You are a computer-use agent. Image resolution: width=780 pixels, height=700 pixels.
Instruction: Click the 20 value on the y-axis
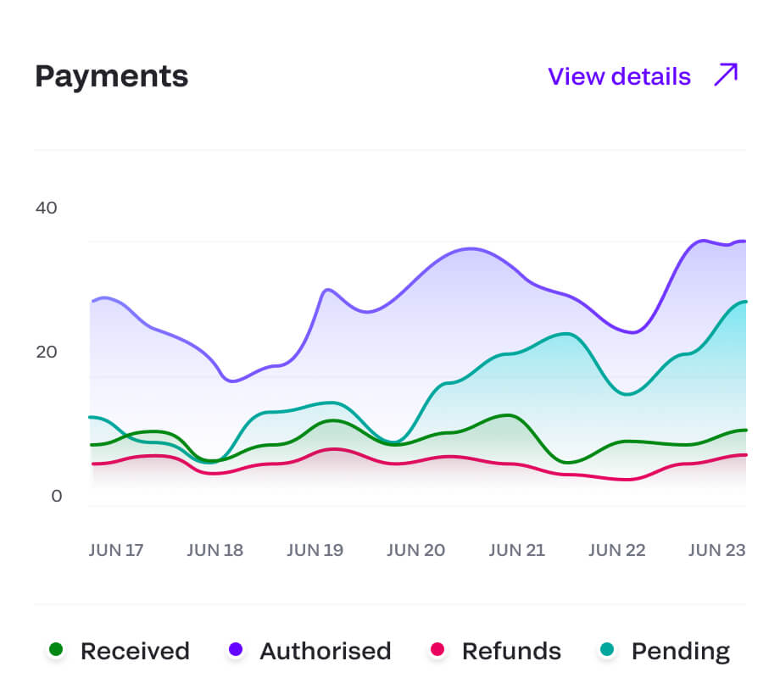pyautogui.click(x=46, y=352)
